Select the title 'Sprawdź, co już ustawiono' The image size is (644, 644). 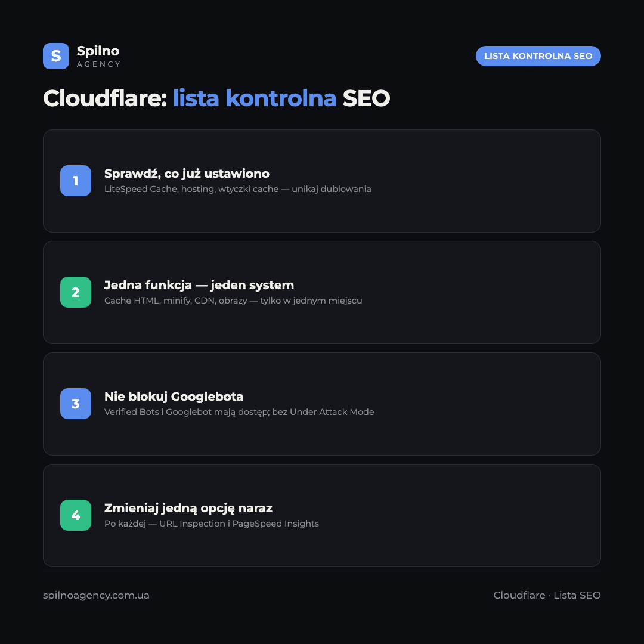coord(187,174)
